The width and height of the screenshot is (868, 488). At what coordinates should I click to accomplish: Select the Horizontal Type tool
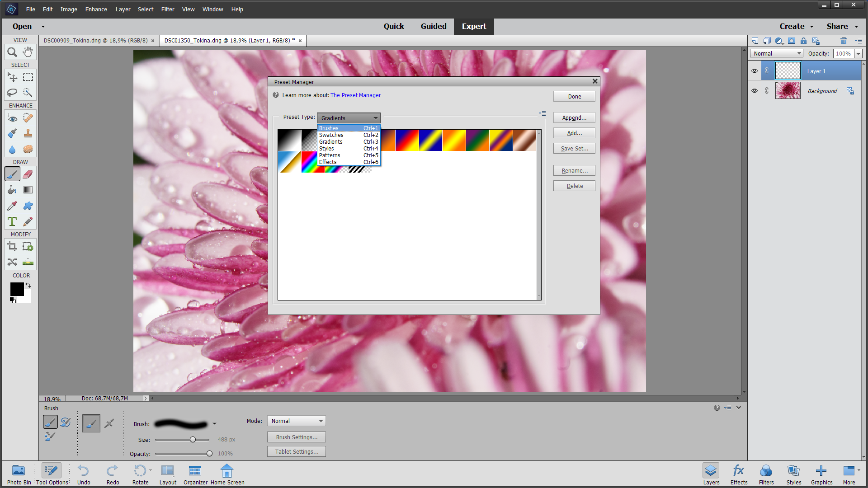click(12, 221)
